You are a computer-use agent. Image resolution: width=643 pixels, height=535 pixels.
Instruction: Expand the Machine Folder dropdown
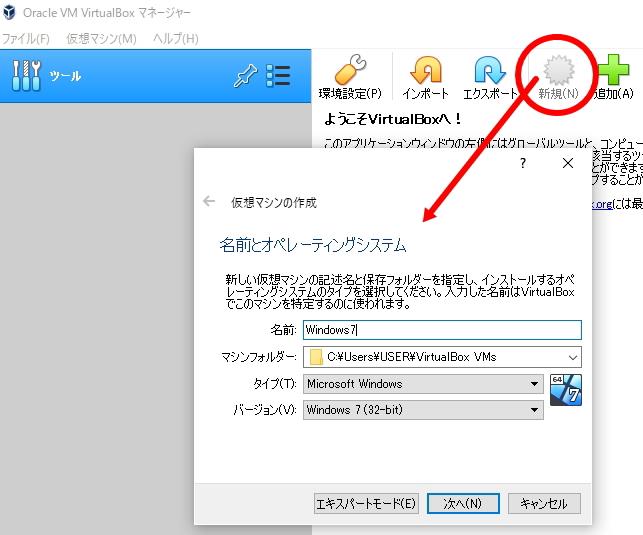[573, 357]
